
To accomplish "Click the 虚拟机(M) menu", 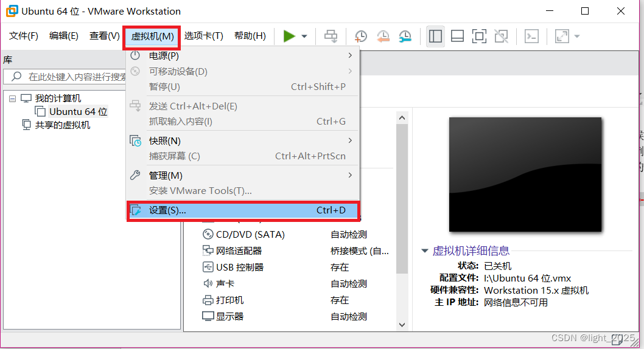I will coord(152,36).
